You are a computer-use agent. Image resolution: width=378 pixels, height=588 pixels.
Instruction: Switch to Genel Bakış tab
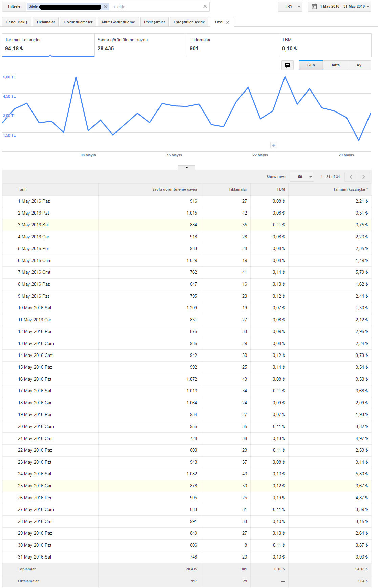tap(17, 22)
